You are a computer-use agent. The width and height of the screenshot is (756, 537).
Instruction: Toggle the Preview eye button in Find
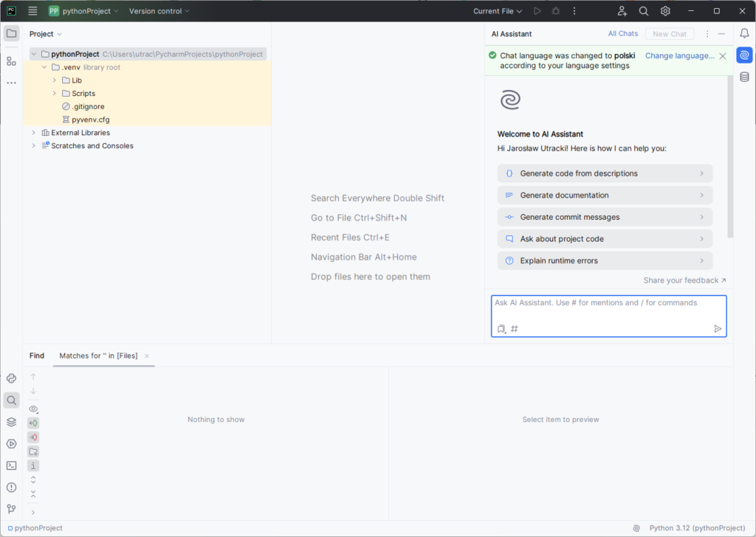[x=33, y=409]
